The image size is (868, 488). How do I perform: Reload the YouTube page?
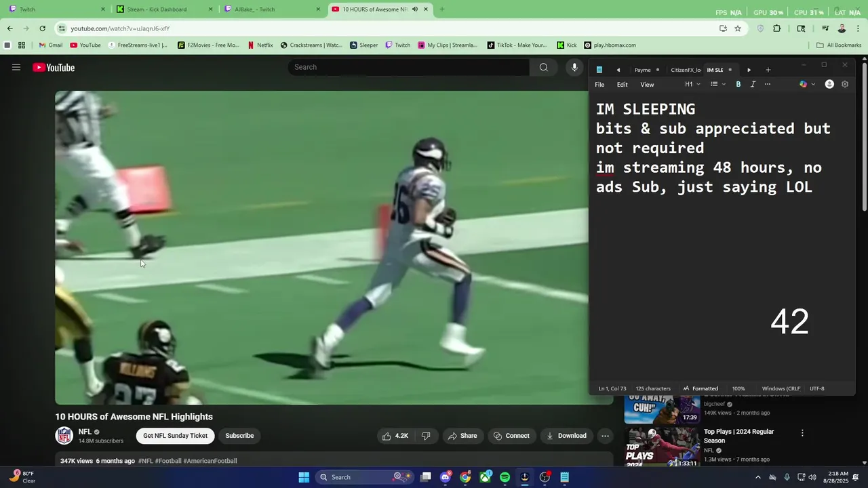42,28
